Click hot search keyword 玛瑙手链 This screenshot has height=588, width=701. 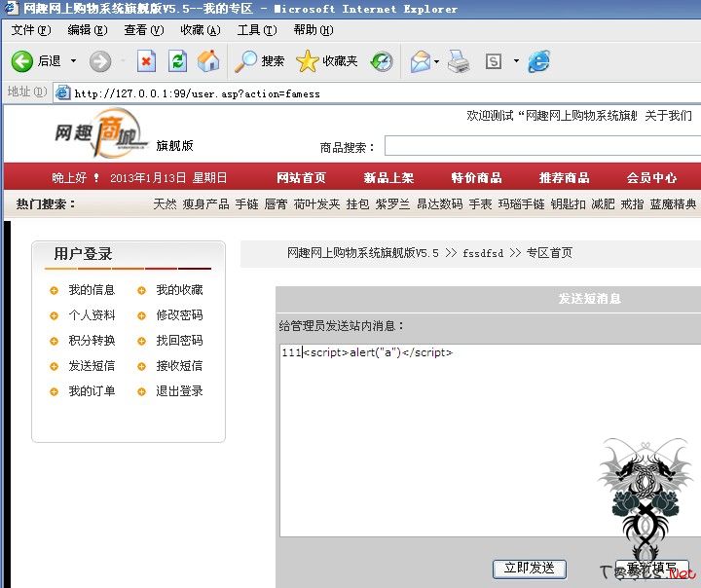pyautogui.click(x=522, y=204)
